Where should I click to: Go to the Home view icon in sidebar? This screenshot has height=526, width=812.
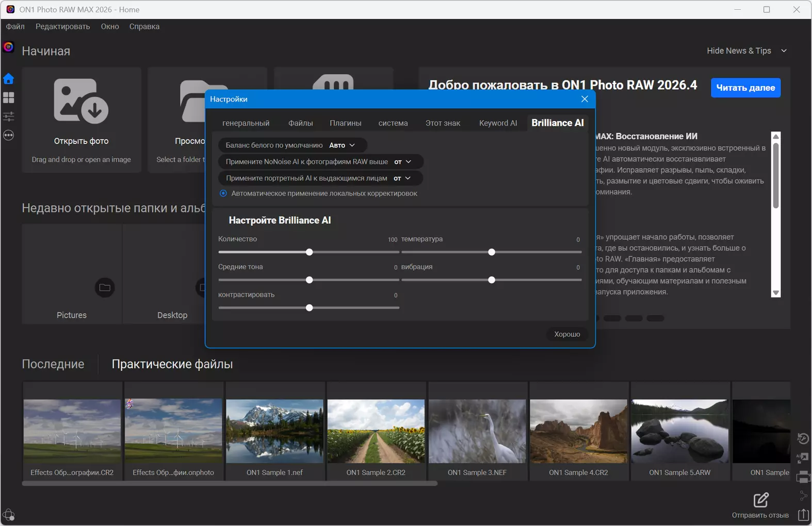click(x=8, y=79)
